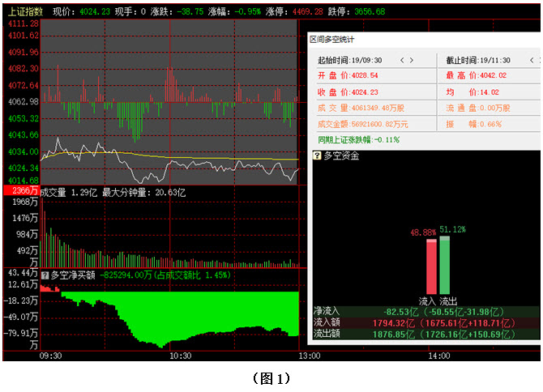Click the help icon beside 多空资金
543x392 pixels.
317,156
